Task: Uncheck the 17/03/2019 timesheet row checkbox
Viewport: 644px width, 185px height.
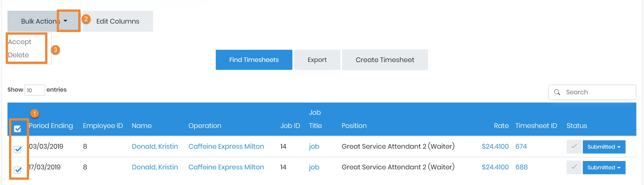Action: tap(17, 170)
